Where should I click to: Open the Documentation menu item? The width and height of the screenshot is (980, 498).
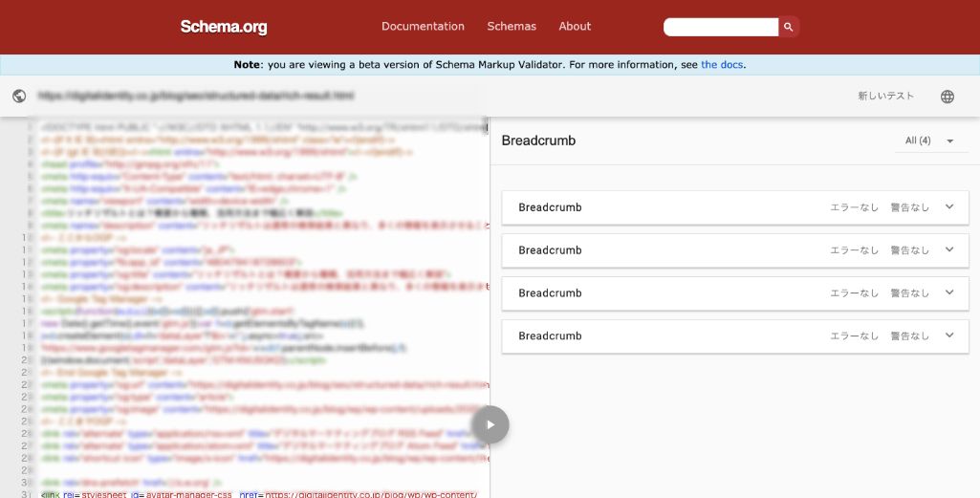423,27
